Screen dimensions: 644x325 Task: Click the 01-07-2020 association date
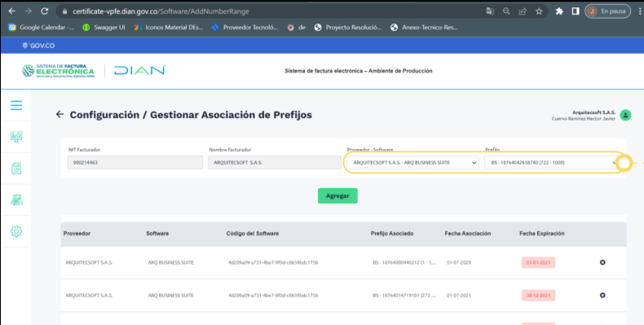point(459,262)
